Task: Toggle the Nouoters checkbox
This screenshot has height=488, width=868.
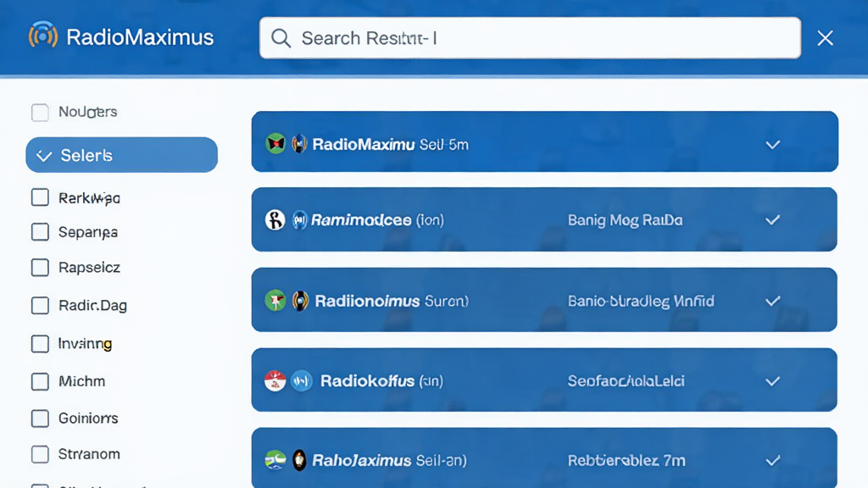Action: (40, 113)
